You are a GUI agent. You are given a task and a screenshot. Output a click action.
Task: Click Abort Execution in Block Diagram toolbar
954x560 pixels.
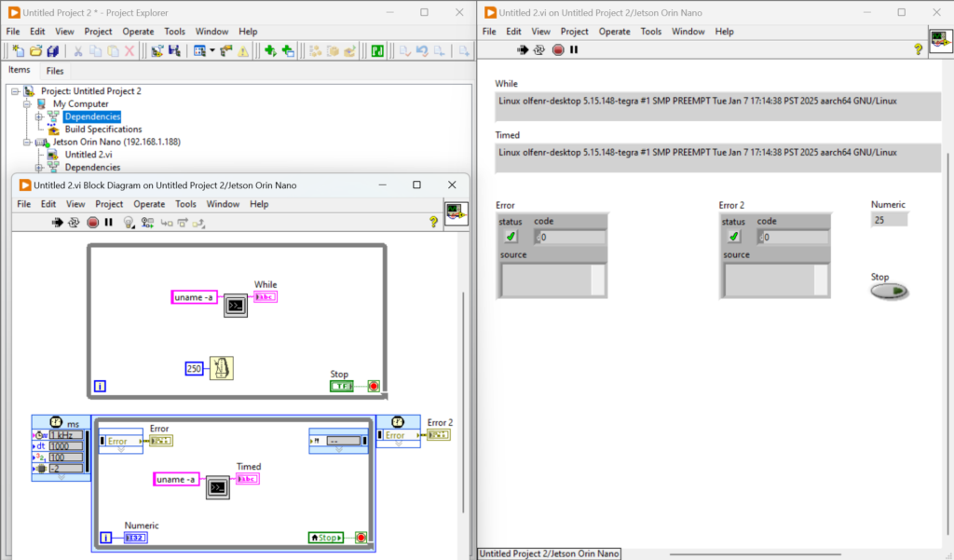(92, 223)
